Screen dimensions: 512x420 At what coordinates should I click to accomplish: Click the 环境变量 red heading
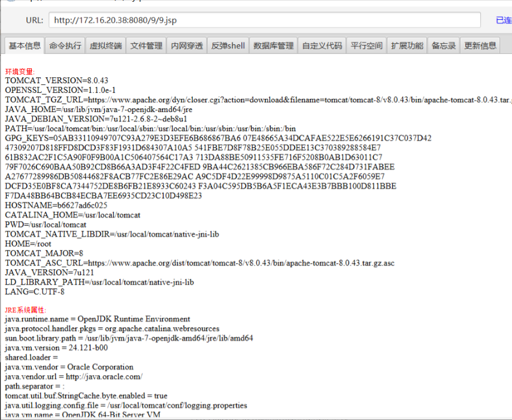click(x=20, y=71)
